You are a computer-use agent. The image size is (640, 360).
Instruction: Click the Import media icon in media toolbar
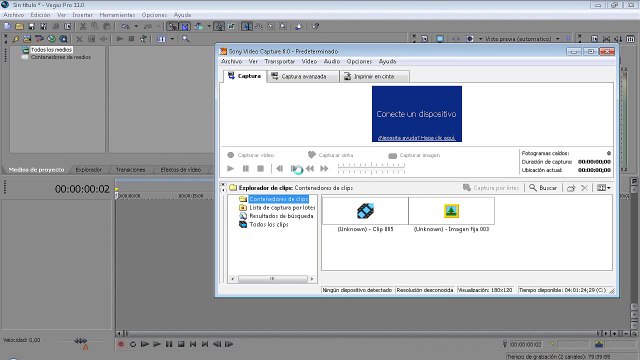click(x=27, y=39)
